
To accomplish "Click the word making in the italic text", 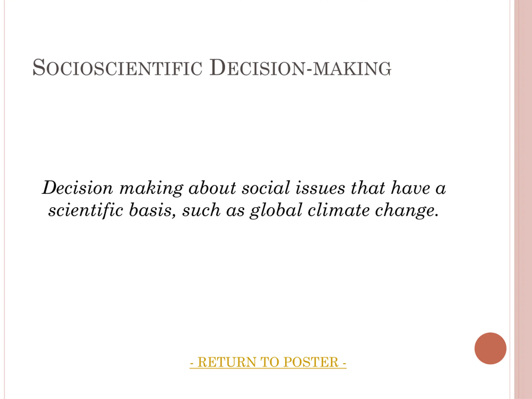I will click(151, 188).
